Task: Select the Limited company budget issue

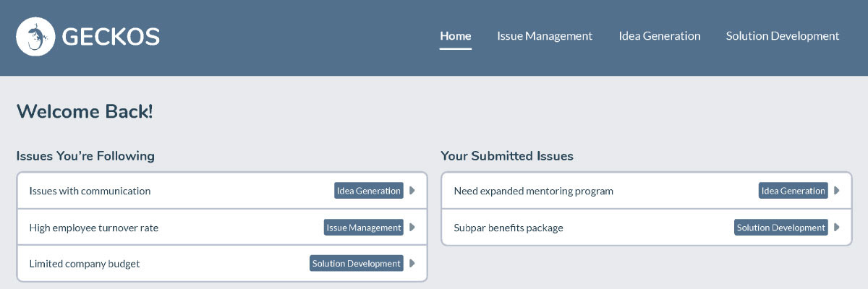Action: point(85,264)
